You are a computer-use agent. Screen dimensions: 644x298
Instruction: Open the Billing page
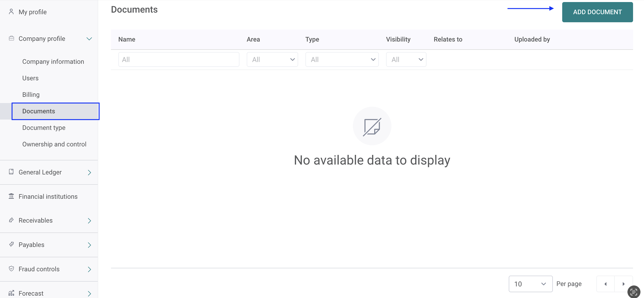[x=31, y=95]
